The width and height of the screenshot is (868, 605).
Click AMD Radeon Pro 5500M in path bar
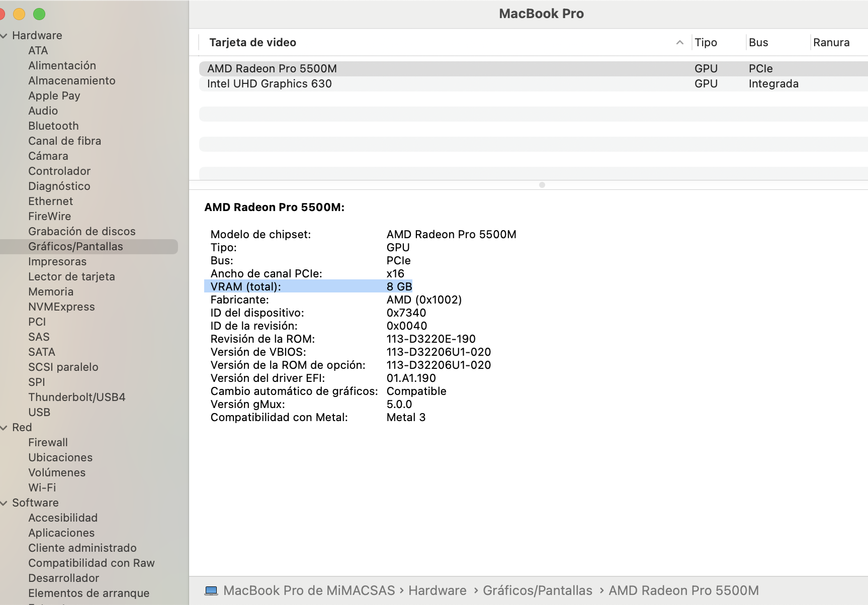(684, 590)
